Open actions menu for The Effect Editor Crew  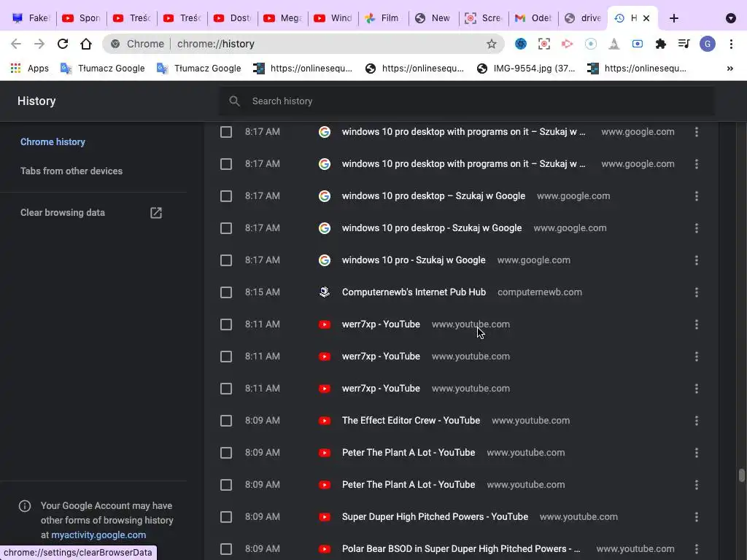[x=696, y=421]
